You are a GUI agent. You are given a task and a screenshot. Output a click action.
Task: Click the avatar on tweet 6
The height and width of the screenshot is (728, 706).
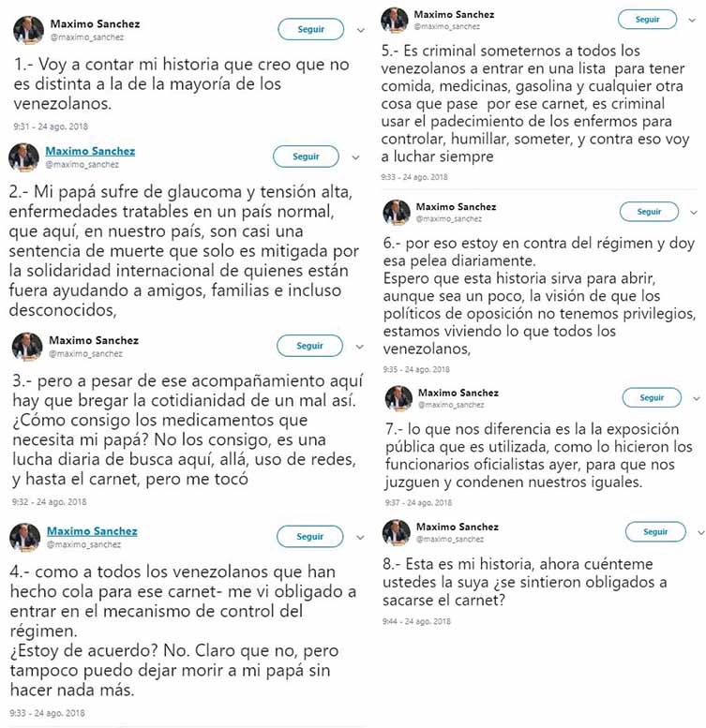point(397,212)
